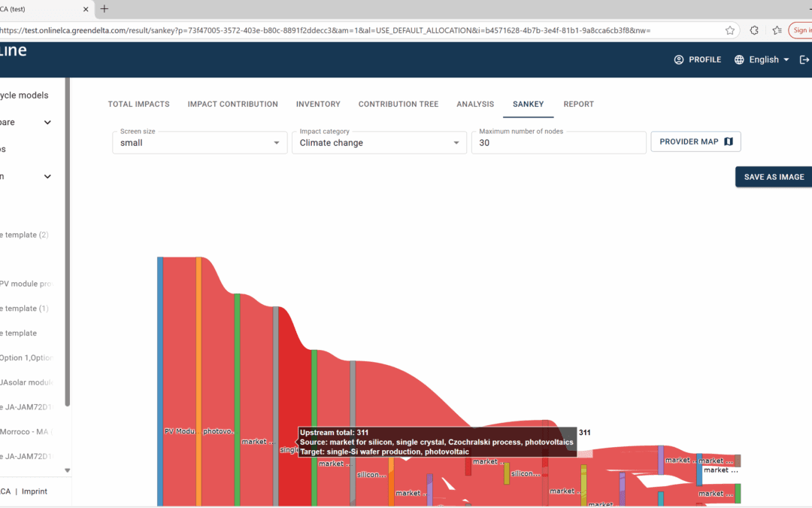
Task: Open the Screen size dropdown
Action: 199,142
